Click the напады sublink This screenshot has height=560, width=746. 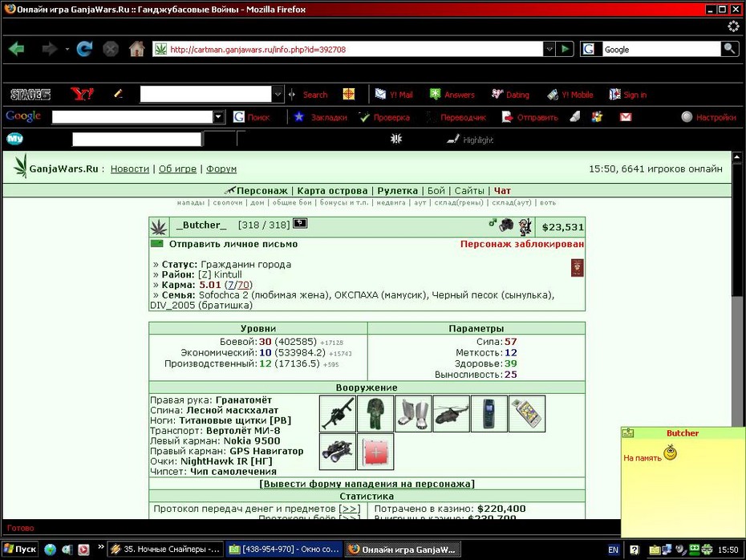[x=191, y=203]
